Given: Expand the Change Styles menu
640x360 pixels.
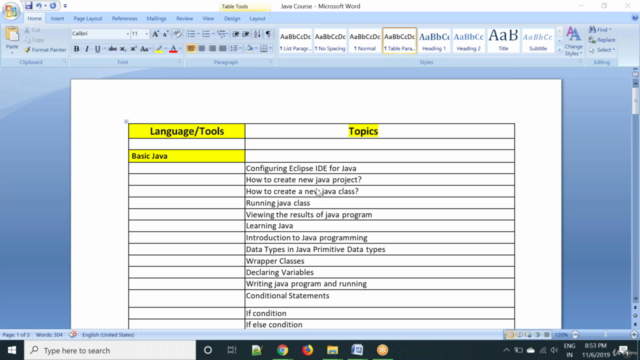Looking at the screenshot, I should click(x=573, y=42).
